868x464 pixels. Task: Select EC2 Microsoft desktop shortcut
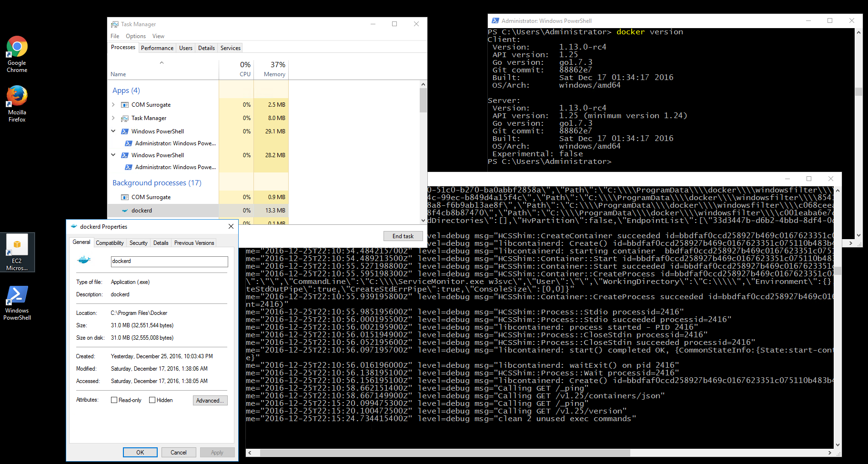[x=17, y=252]
